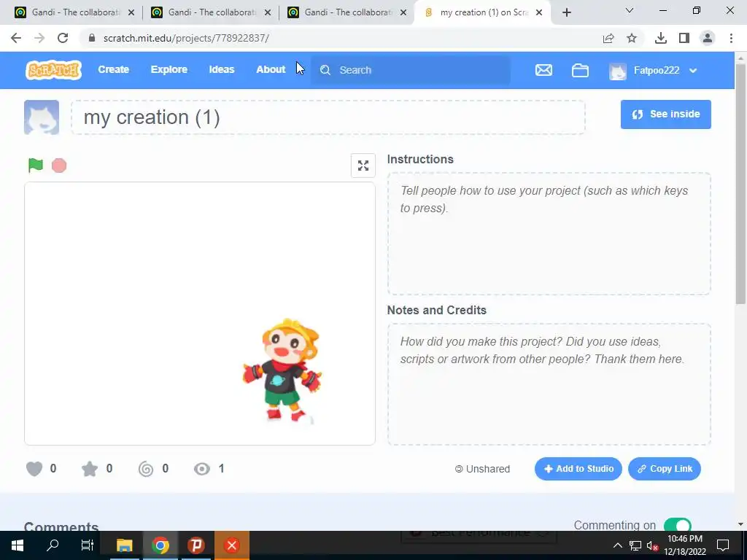Open the Chrome three-dot menu
Image resolution: width=747 pixels, height=560 pixels.
click(x=731, y=38)
